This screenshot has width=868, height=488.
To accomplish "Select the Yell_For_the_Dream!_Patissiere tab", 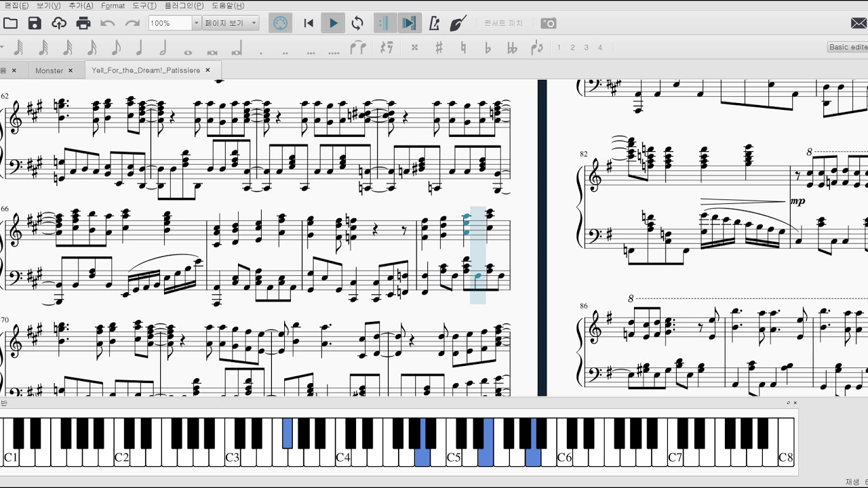I will click(146, 70).
